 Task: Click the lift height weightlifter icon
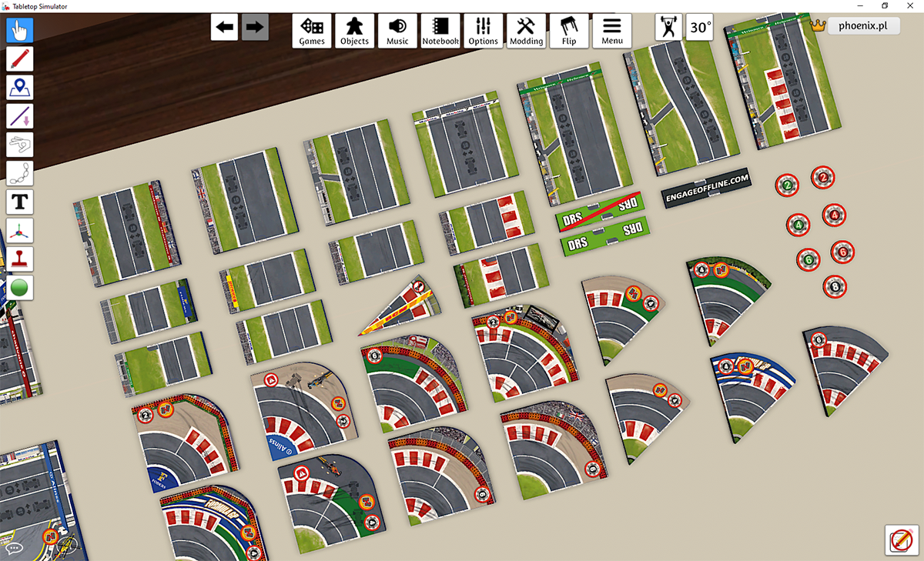click(668, 27)
